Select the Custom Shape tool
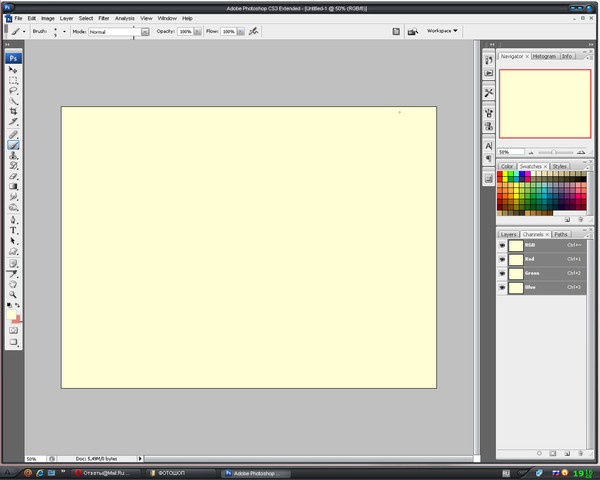 coord(13,251)
